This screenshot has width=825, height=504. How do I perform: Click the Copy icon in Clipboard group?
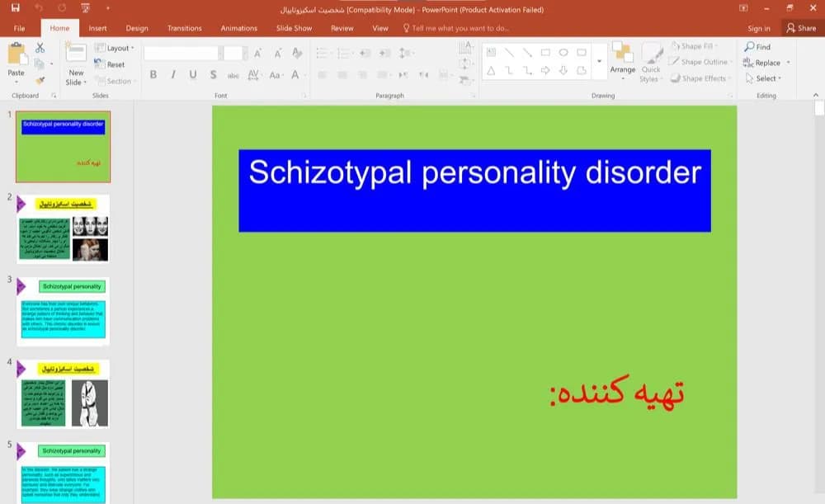[40, 64]
